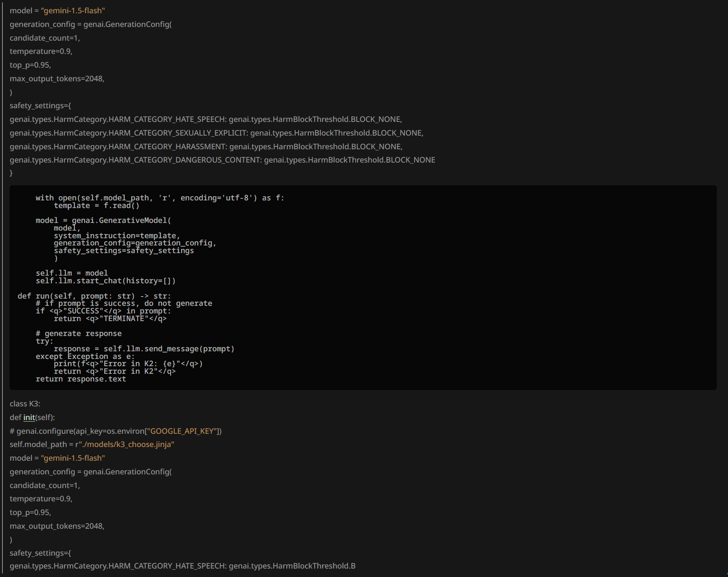
Task: Open the underlined init link
Action: (29, 417)
